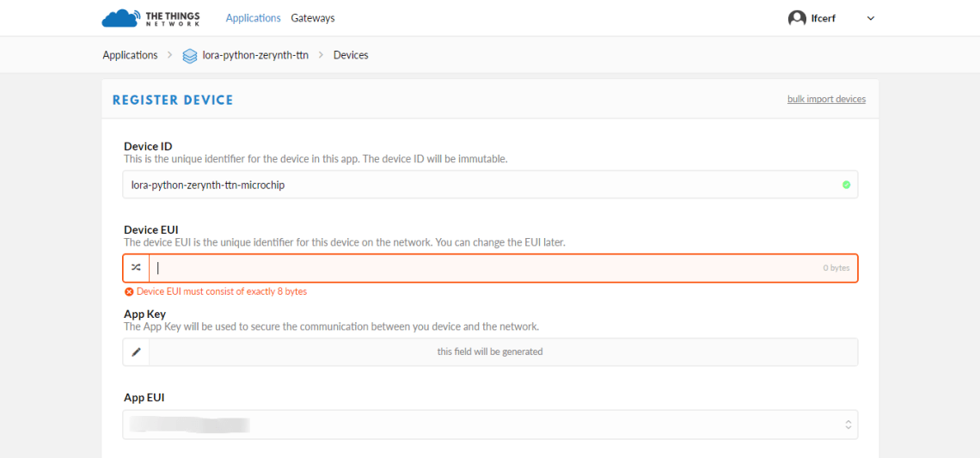This screenshot has width=980, height=458.
Task: Open The Things Network logo home
Action: [150, 18]
